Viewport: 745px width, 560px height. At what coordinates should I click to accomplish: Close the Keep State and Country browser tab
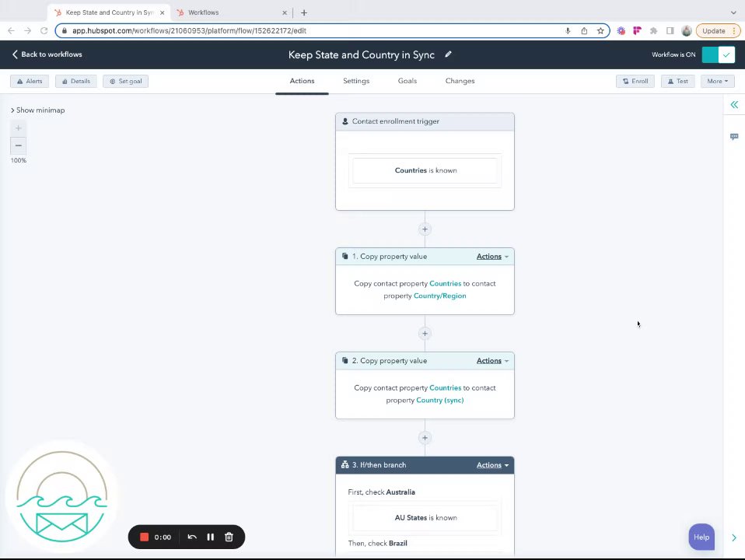162,13
